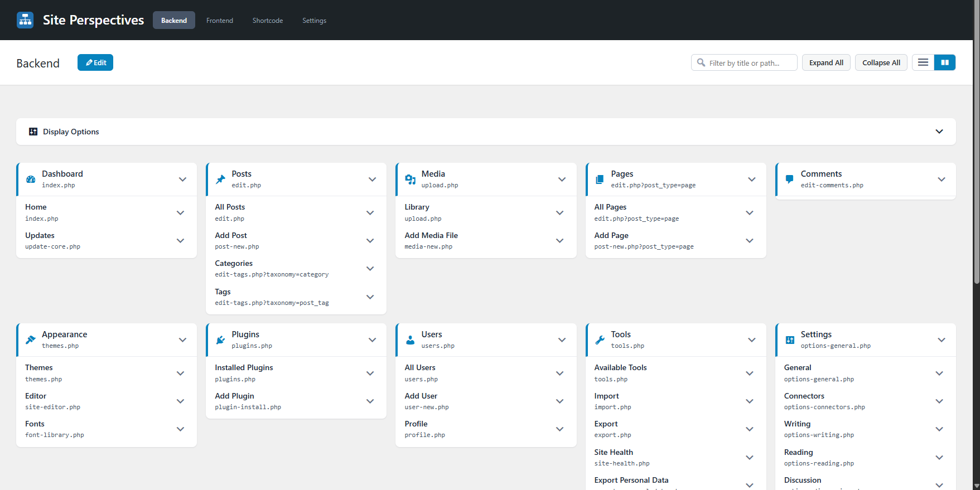Click the Site Perspectives sitemap logo icon

(x=25, y=20)
